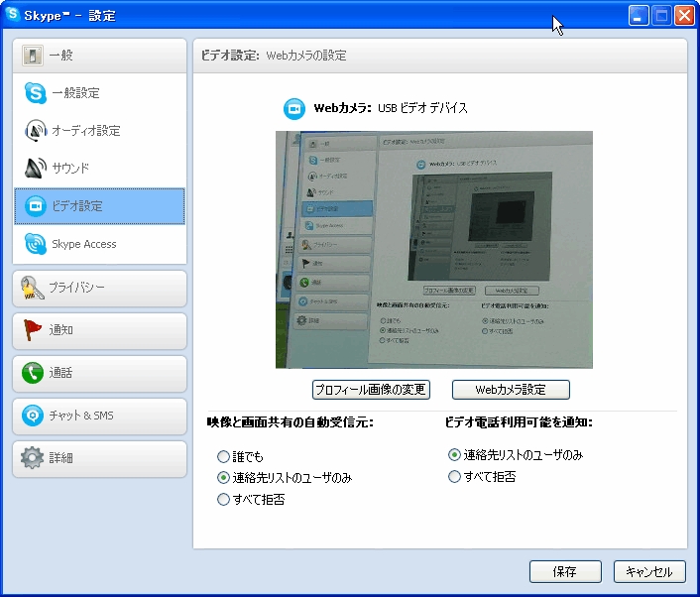
Task: Click the chat bubble icon for チャット & SMS
Action: [x=33, y=416]
